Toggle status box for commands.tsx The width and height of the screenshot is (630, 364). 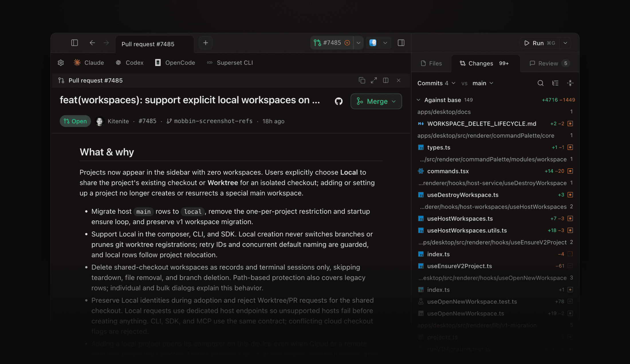tap(570, 171)
